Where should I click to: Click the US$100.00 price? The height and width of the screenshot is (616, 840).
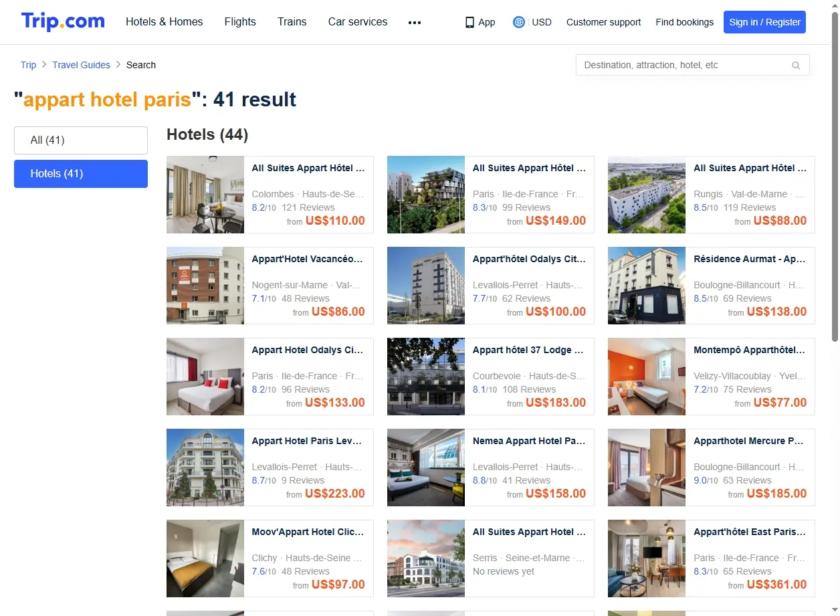click(556, 312)
